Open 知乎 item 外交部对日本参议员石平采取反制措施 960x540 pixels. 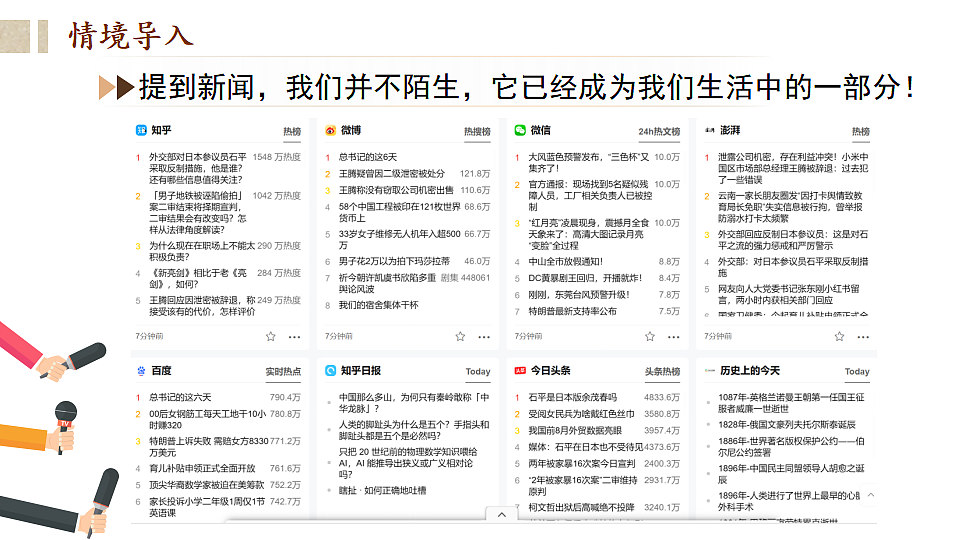click(198, 168)
